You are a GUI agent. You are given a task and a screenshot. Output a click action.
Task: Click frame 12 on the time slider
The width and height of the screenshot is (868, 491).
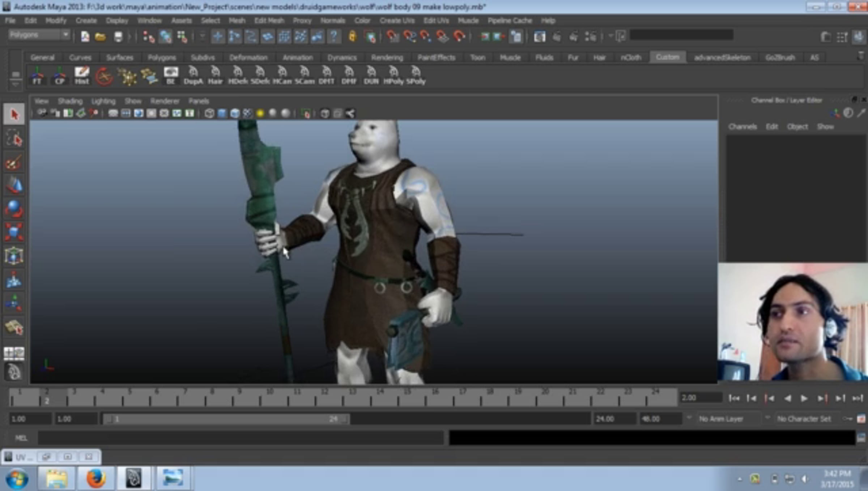(x=325, y=397)
